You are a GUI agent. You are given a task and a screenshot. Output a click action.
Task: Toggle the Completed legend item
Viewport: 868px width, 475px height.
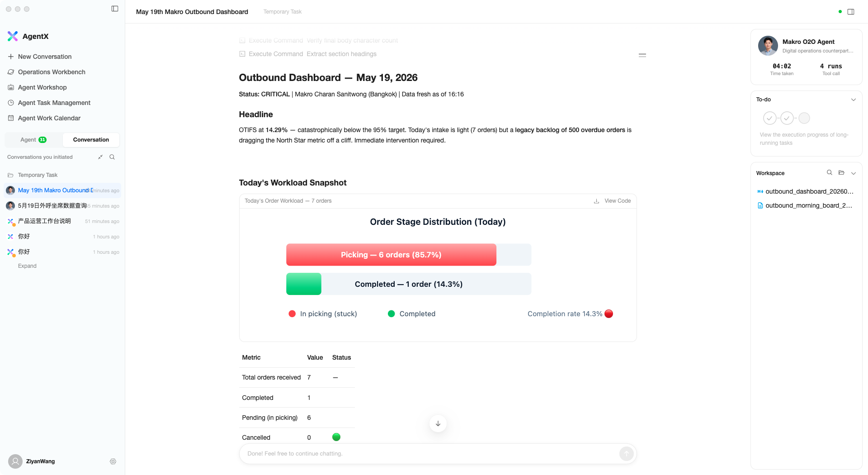(x=411, y=314)
